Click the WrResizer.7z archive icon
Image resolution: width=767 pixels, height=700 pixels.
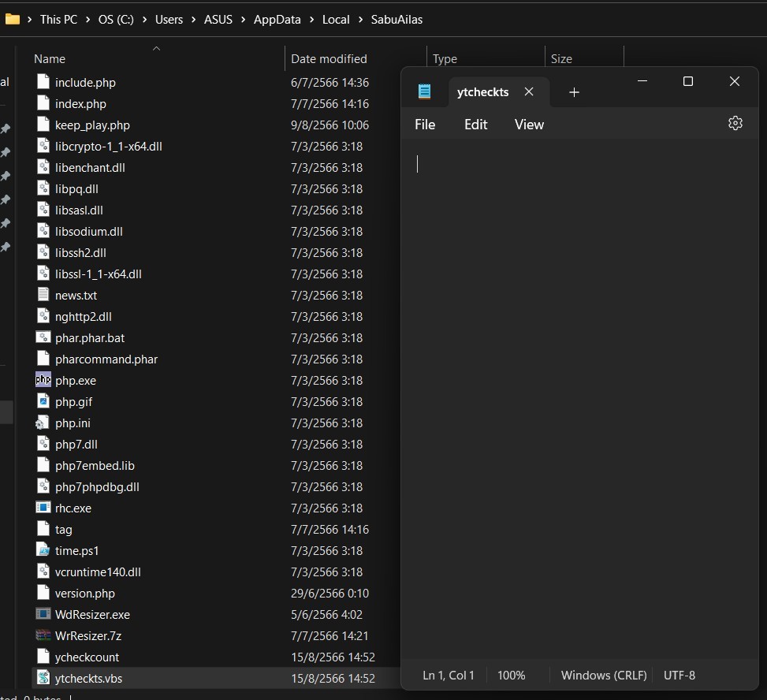(x=43, y=635)
